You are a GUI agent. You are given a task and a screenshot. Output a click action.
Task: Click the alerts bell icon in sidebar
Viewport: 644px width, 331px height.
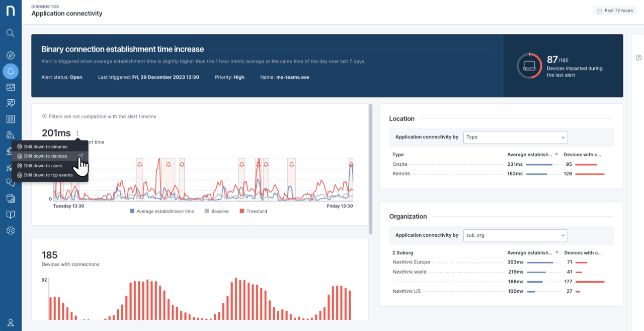click(11, 71)
